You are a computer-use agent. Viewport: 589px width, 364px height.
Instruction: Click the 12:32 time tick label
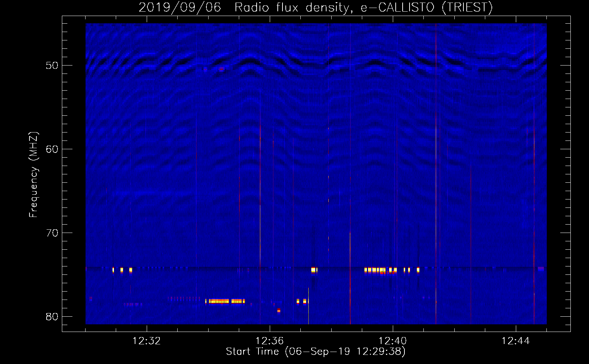coord(147,341)
